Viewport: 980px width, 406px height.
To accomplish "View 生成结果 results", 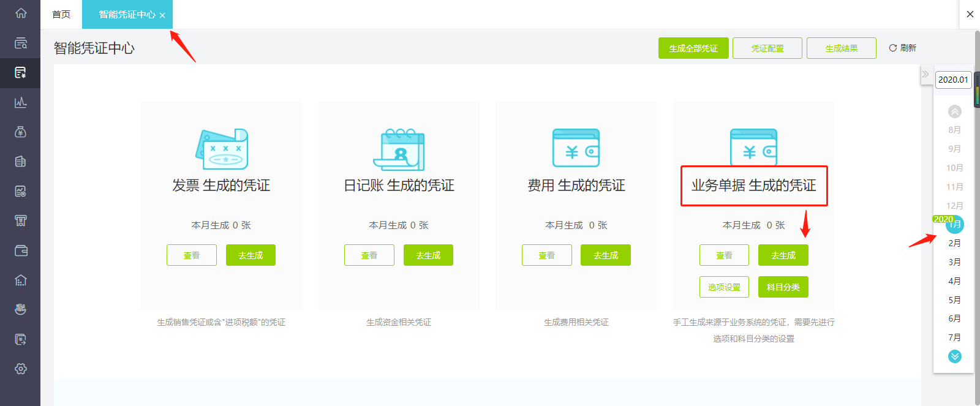I will [842, 48].
